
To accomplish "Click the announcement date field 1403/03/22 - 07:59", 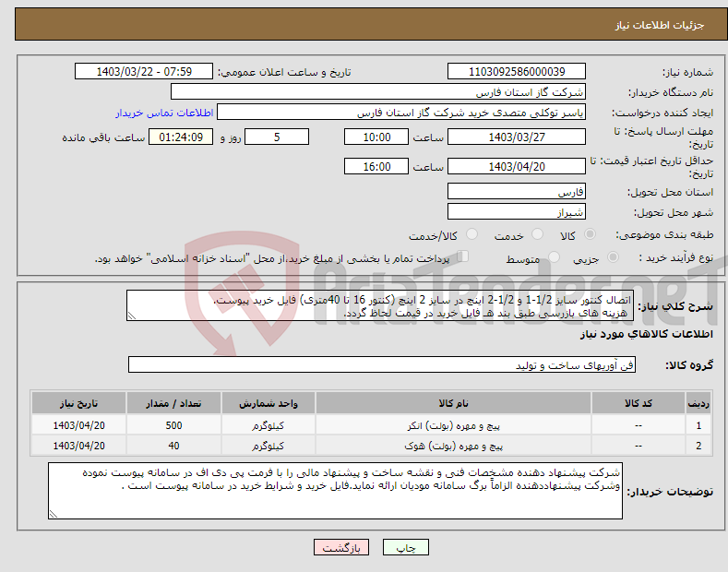I will point(144,72).
